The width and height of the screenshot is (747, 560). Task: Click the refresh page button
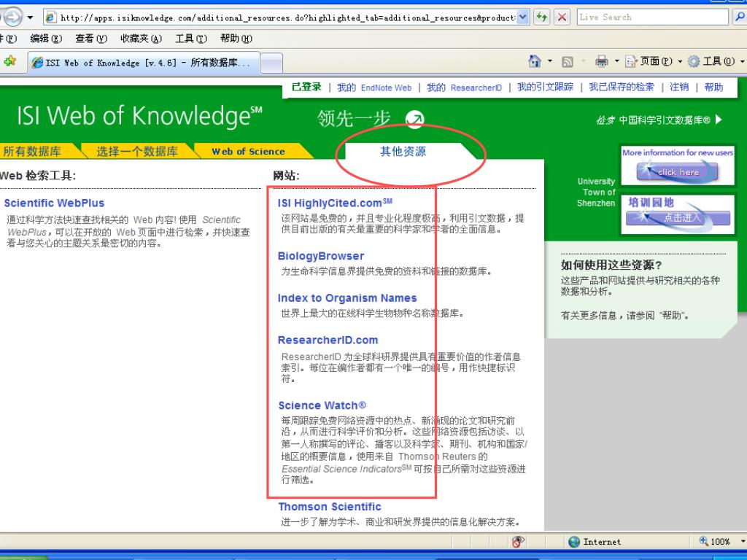(542, 17)
